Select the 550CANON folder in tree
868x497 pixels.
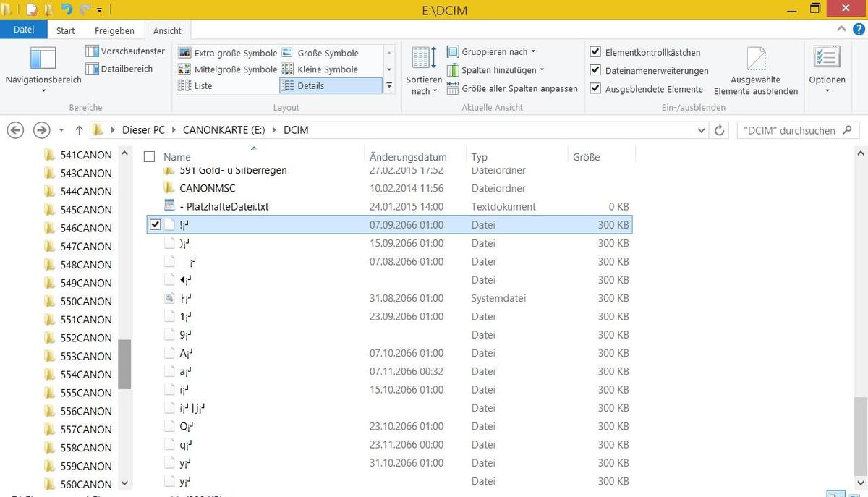(x=78, y=301)
